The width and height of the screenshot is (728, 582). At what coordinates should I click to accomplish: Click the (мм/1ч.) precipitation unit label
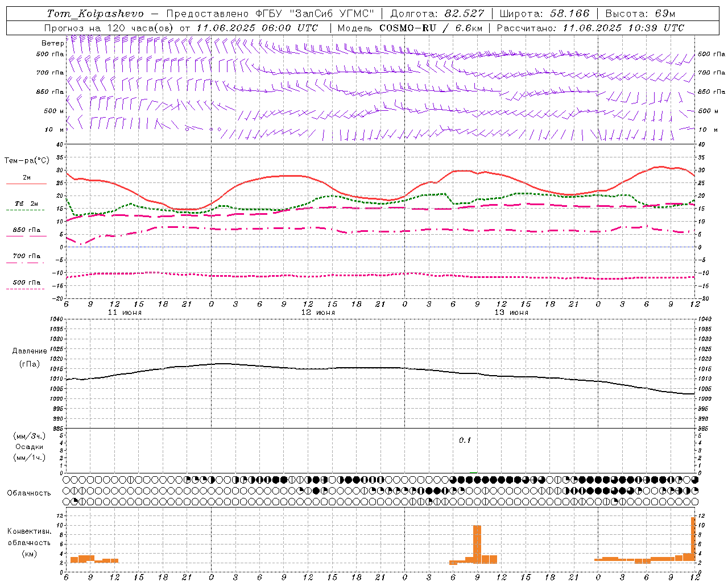tap(29, 458)
